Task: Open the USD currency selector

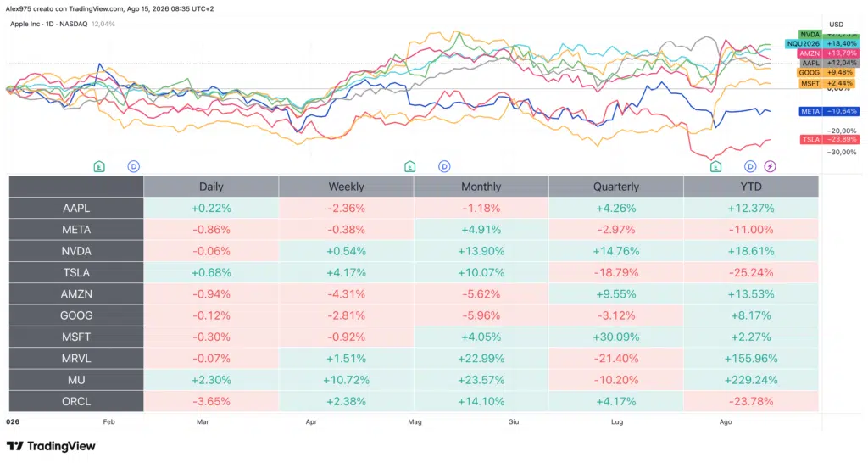Action: coord(836,25)
